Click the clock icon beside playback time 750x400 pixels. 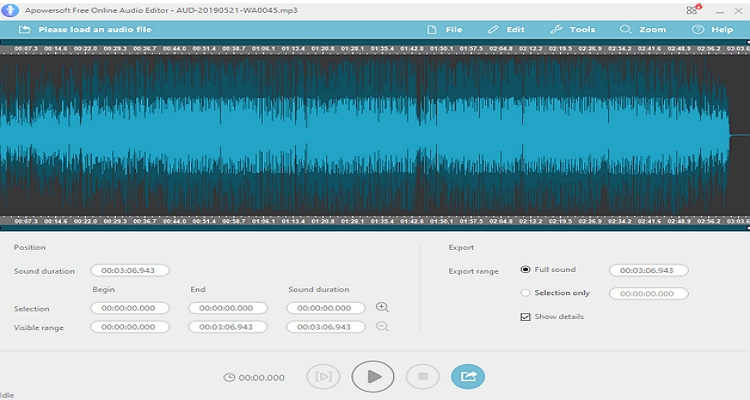point(229,378)
